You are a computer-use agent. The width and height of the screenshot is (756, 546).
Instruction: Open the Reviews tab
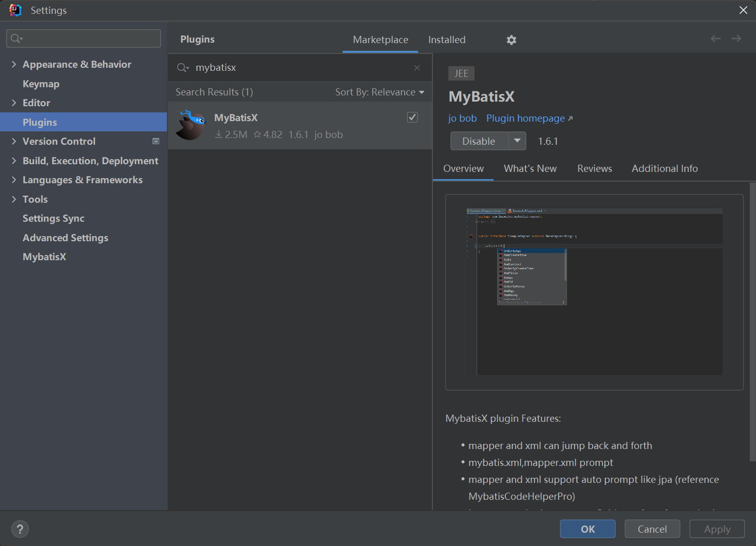click(x=594, y=168)
